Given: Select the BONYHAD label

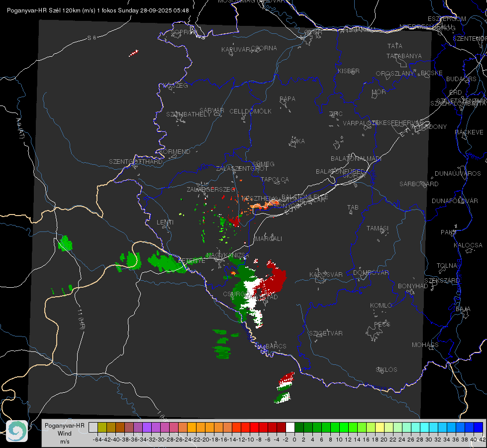Looking at the screenshot, I should pos(413,286).
